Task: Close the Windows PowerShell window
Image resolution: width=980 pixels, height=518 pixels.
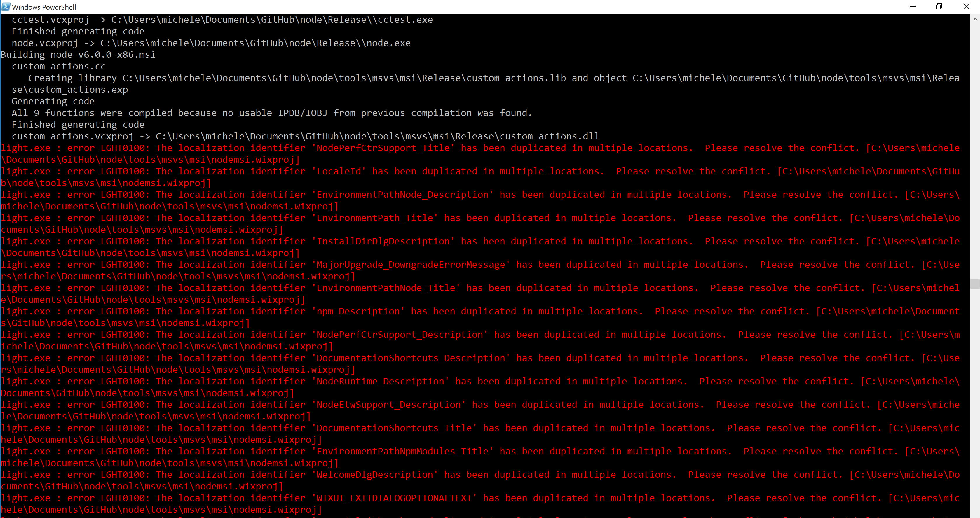Action: click(966, 6)
